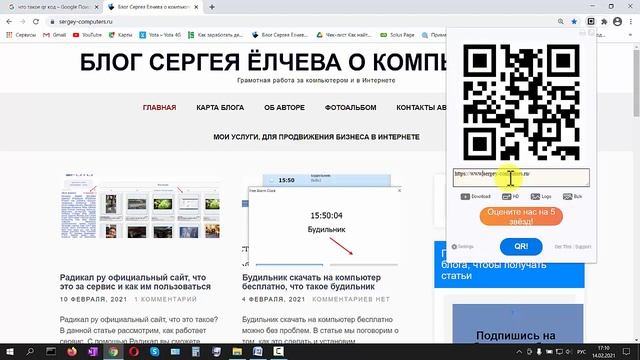Open the Extensions puzzle-piece menu

click(604, 22)
